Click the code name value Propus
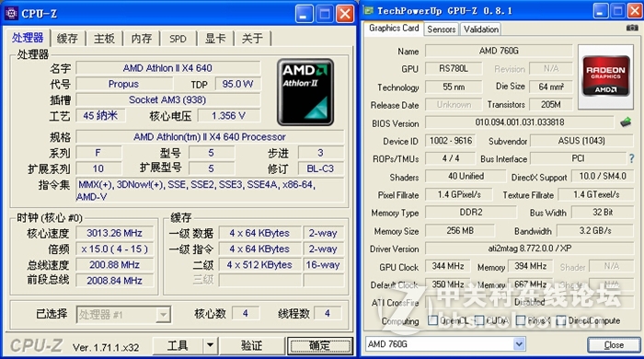Screen dimensions: 644x359 tap(124, 84)
